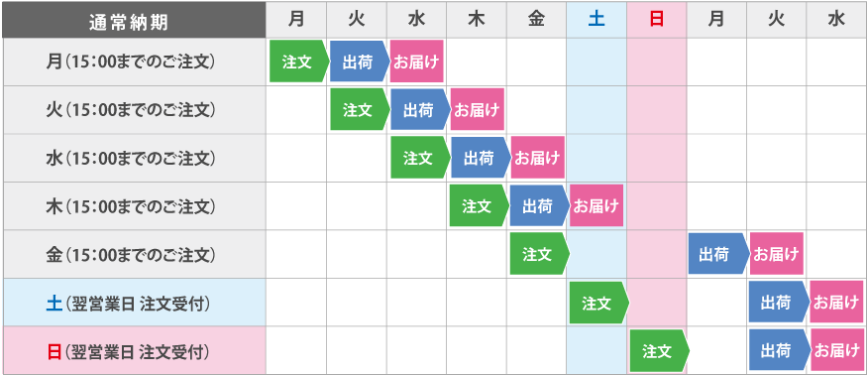Click the blue 出荷 arrow in the 月 row
The height and width of the screenshot is (375, 868).
click(x=360, y=62)
